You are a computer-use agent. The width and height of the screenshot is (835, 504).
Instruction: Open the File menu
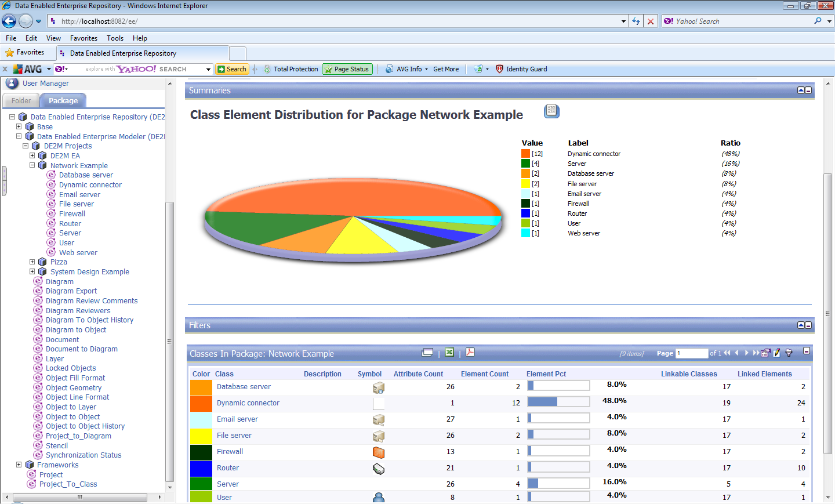[11, 38]
